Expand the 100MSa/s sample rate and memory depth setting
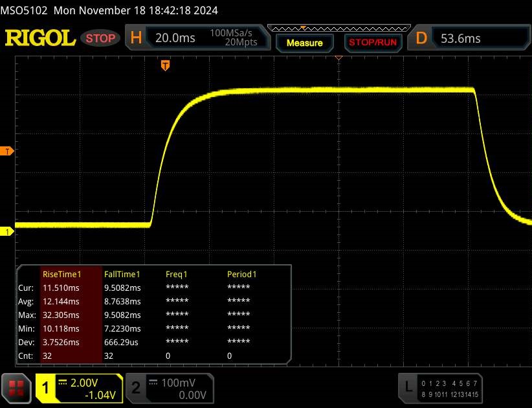This screenshot has height=408, width=532. point(234,38)
